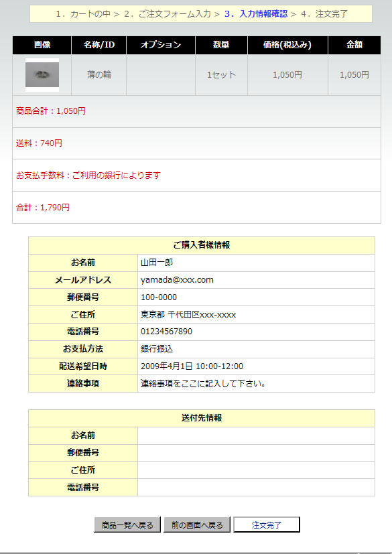
Task: Click the 前の画面へ戻る button
Action: [x=197, y=525]
